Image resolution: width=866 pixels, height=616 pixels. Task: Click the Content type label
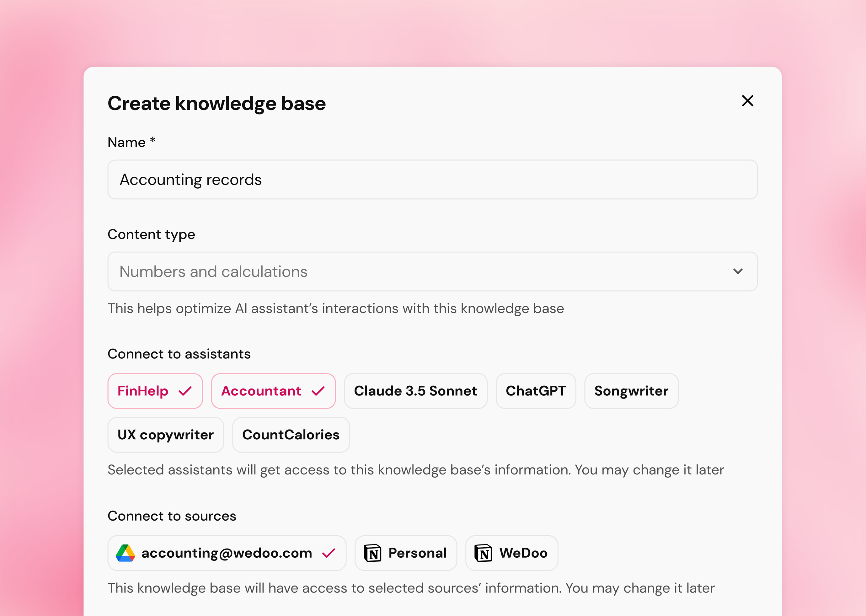coord(151,234)
